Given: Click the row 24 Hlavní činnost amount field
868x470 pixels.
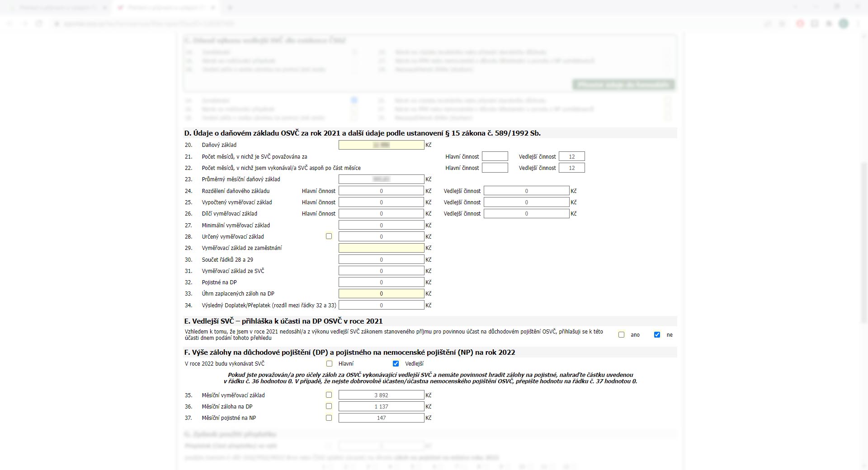Looking at the screenshot, I should click(382, 191).
